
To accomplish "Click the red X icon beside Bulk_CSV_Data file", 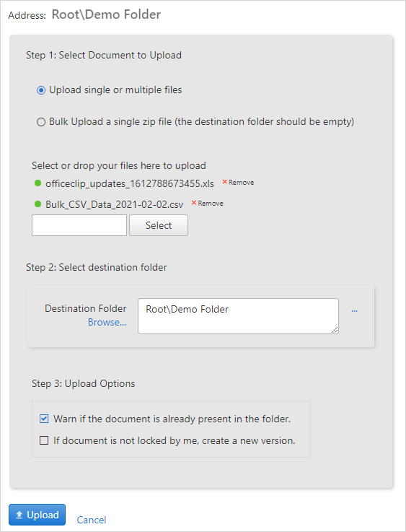I will coord(194,203).
